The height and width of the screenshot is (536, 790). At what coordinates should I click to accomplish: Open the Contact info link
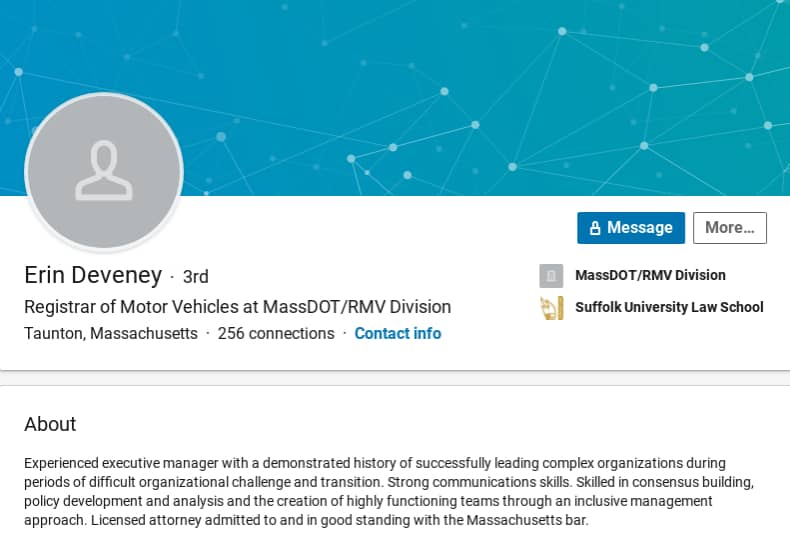[x=397, y=333]
